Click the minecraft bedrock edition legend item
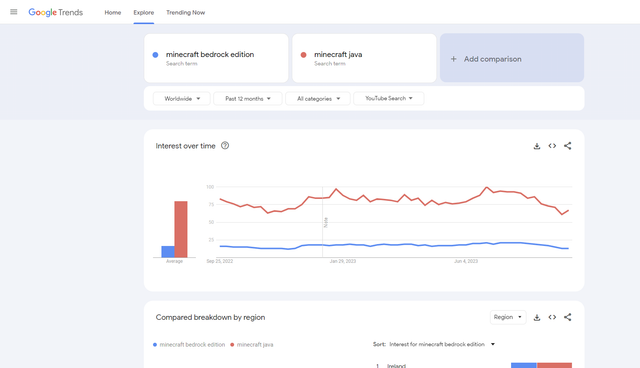Viewport: 640px width, 368px height. tap(189, 345)
